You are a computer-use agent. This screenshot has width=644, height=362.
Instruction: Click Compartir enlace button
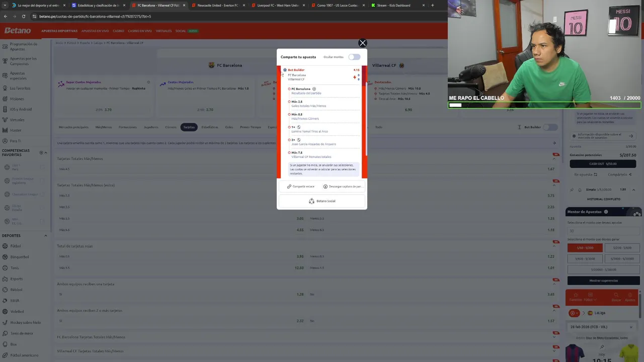(x=301, y=187)
